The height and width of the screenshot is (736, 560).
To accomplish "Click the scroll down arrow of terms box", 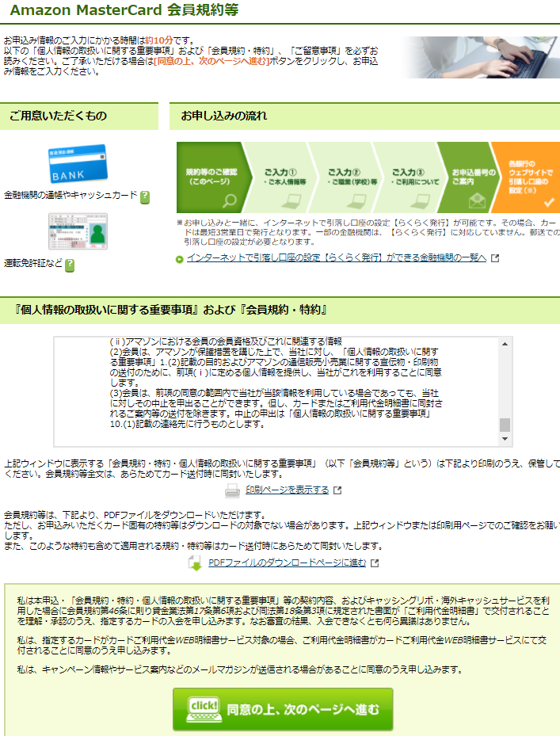I will click(505, 439).
